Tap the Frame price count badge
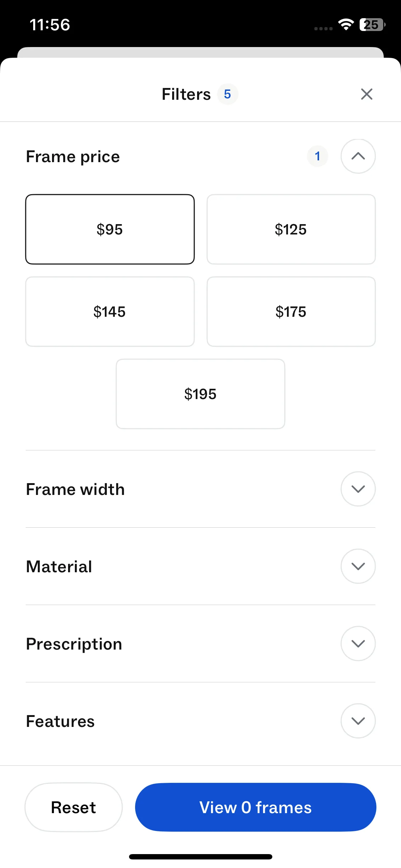Image resolution: width=401 pixels, height=868 pixels. [317, 156]
